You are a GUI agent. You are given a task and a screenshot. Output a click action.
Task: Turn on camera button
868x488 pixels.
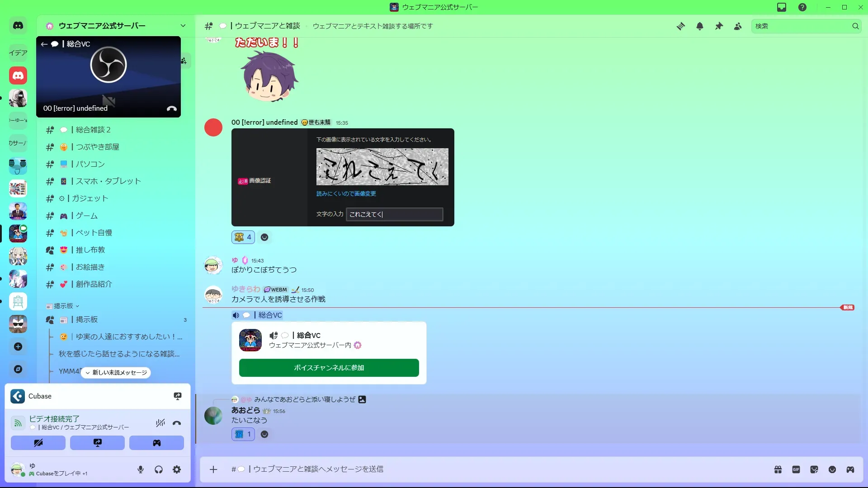[x=38, y=443]
